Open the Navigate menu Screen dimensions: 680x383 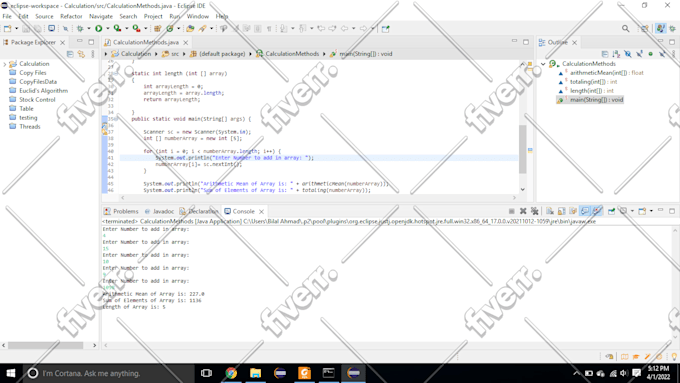(101, 16)
